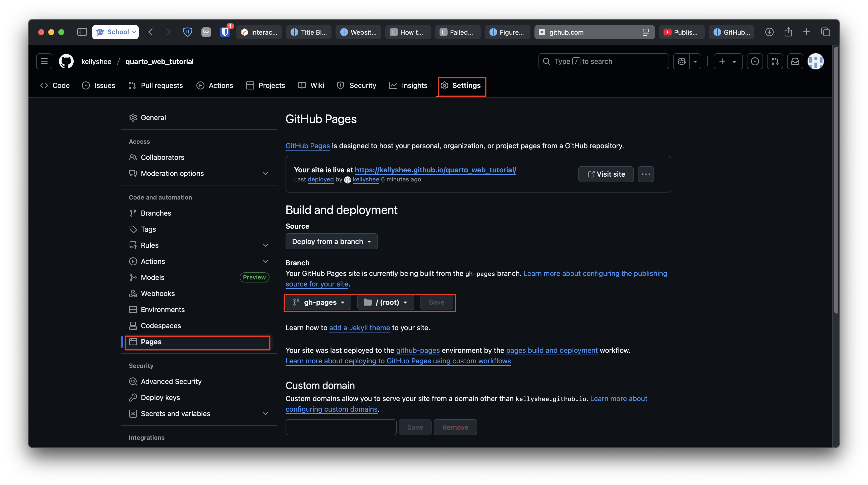Open the live site URL link

(435, 170)
